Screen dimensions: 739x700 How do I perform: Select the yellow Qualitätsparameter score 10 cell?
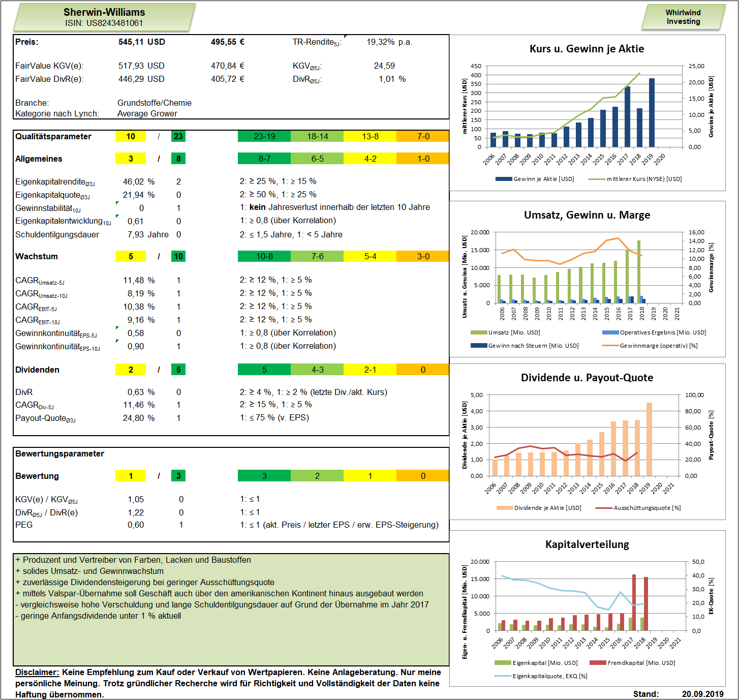pos(131,136)
